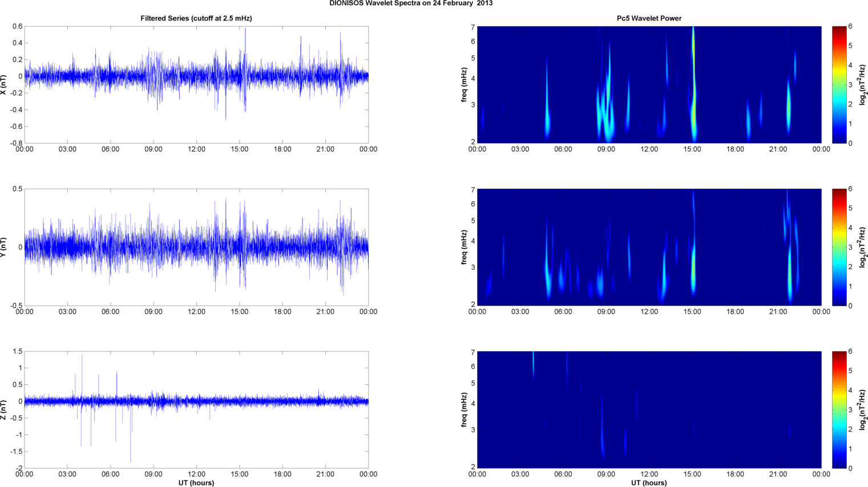Click the X component filtered series plot
This screenshot has height=487, width=868.
click(x=196, y=84)
